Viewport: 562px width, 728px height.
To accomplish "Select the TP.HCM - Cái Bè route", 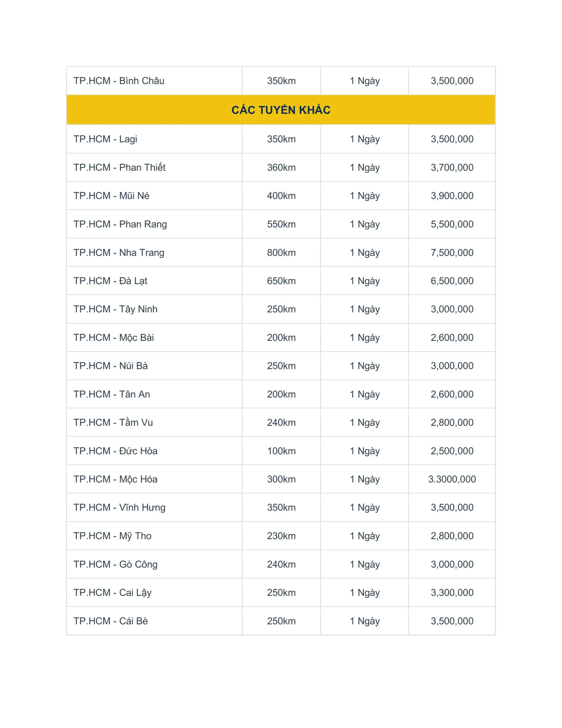I will [111, 621].
